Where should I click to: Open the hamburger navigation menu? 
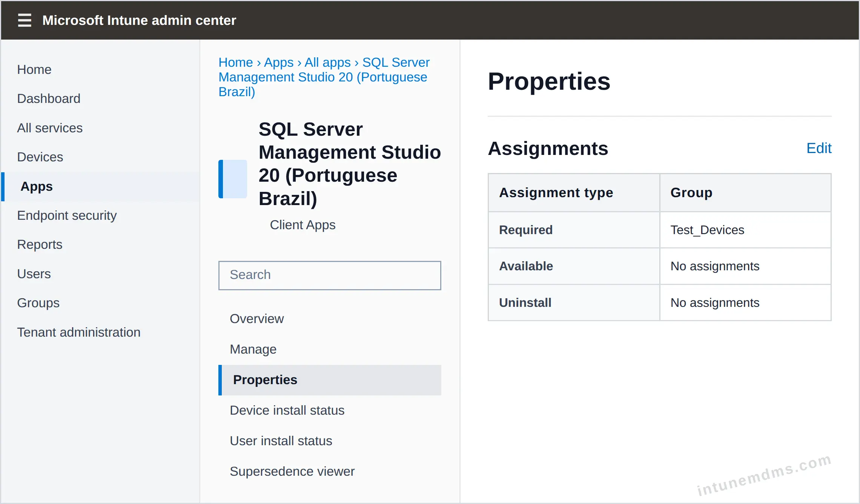click(25, 20)
